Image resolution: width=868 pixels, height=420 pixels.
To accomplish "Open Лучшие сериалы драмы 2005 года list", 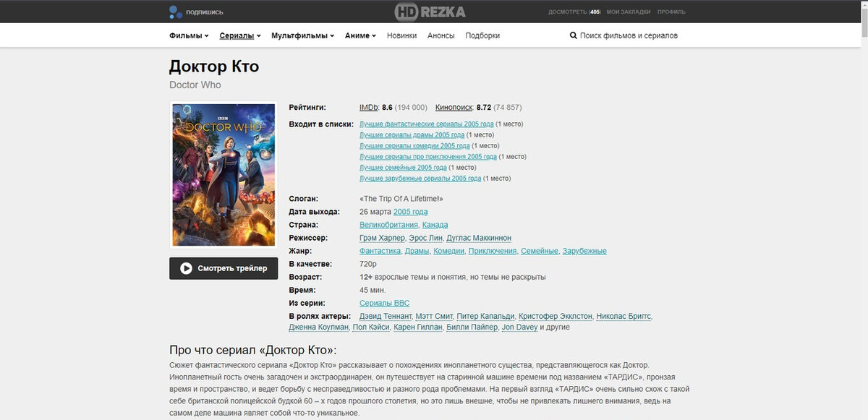I will (412, 134).
